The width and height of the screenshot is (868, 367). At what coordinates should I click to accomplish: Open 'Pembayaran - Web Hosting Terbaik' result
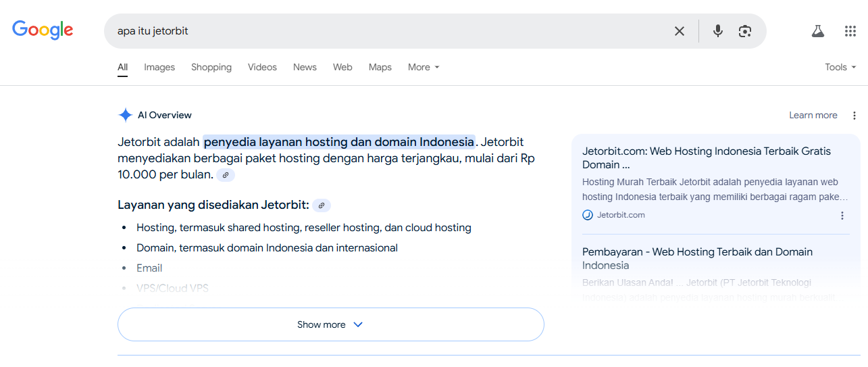(x=697, y=259)
